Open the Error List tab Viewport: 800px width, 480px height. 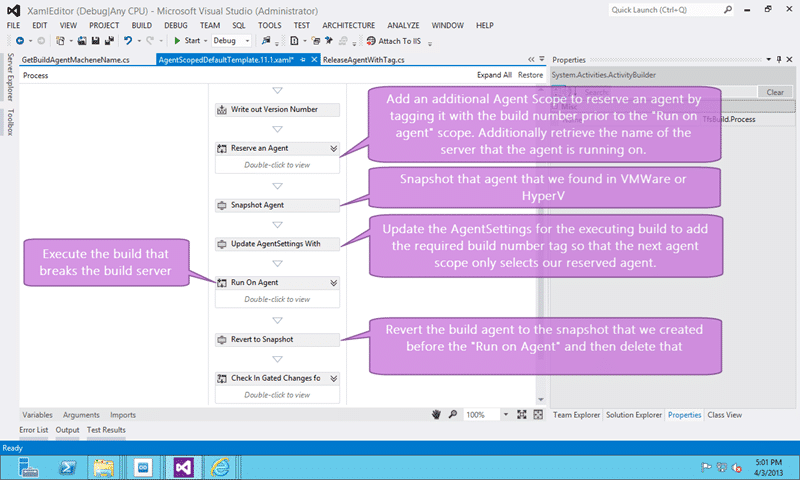34,430
